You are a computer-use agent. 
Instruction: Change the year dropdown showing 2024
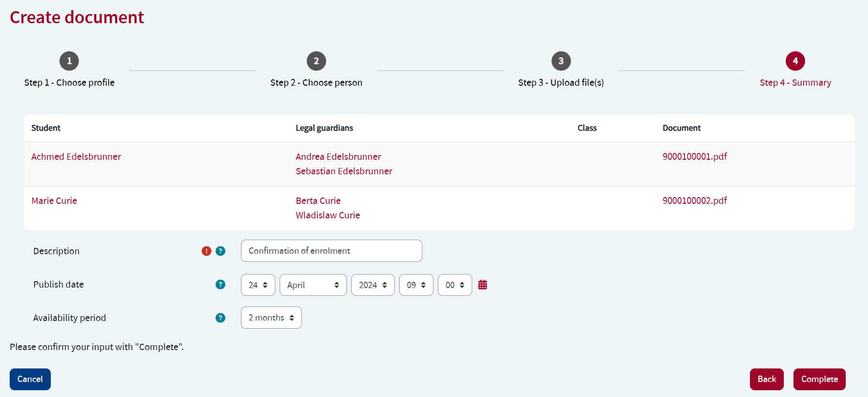point(373,285)
